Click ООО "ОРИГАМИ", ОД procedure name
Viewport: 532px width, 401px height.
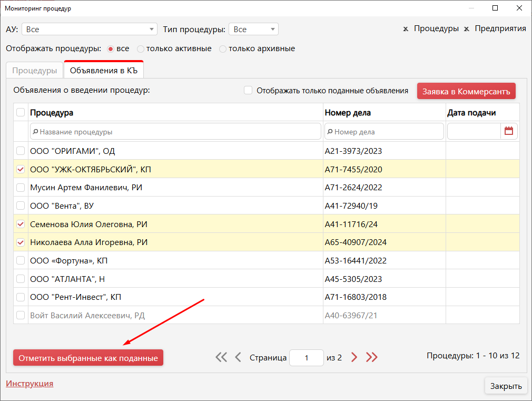pos(73,151)
